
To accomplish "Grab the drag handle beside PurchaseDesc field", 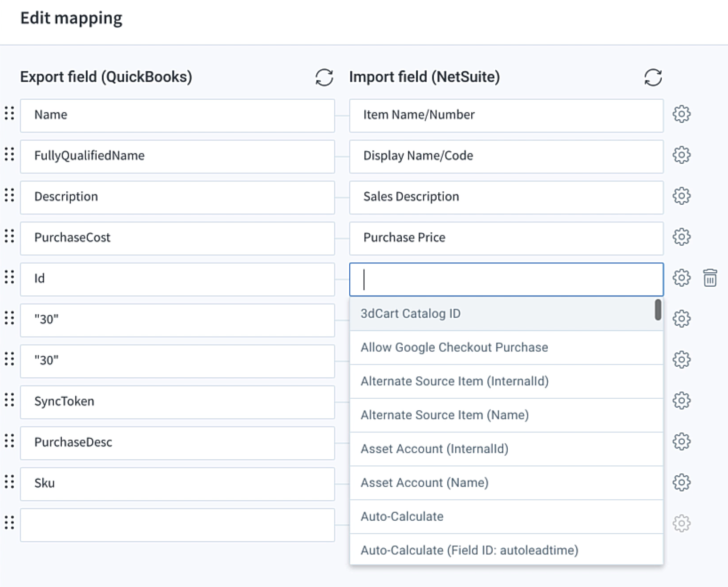I will [9, 441].
